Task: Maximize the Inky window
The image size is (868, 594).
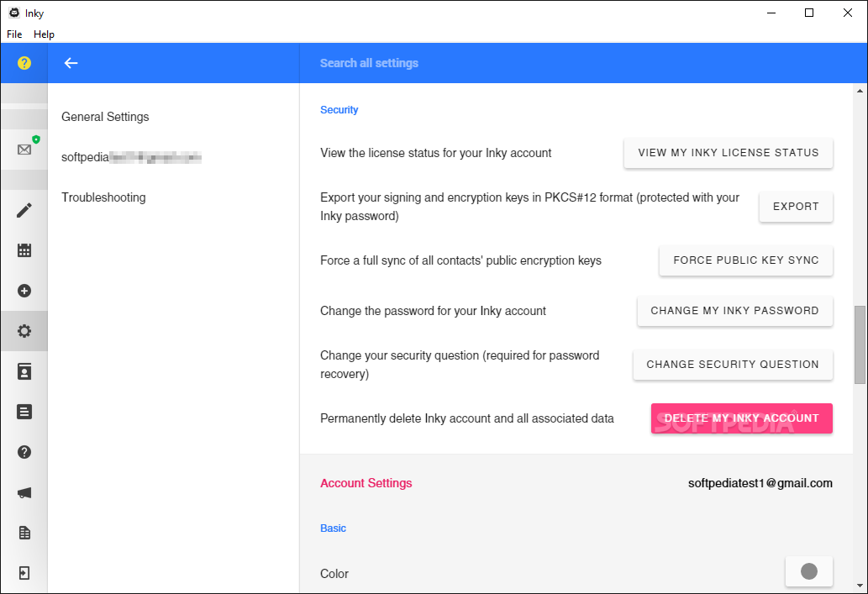Action: pos(809,13)
